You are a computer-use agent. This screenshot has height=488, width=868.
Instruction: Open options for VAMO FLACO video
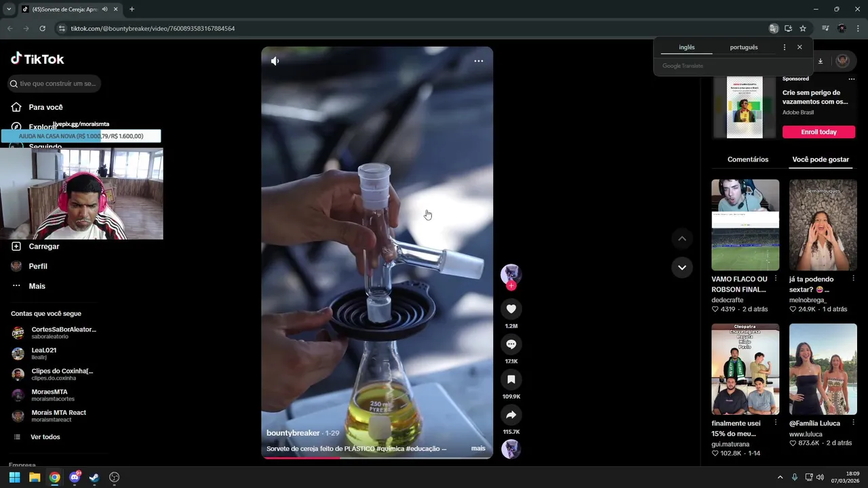776,279
